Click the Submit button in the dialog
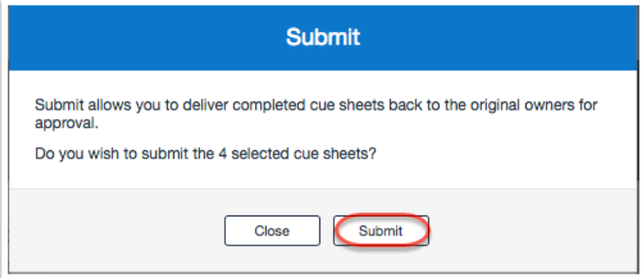The width and height of the screenshot is (644, 278). (x=380, y=231)
